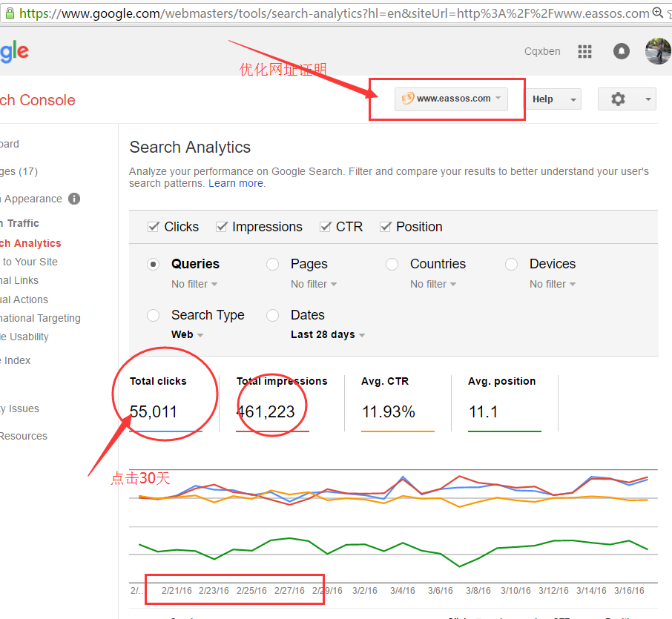Select the Dates radio button
The height and width of the screenshot is (619, 672).
click(272, 315)
